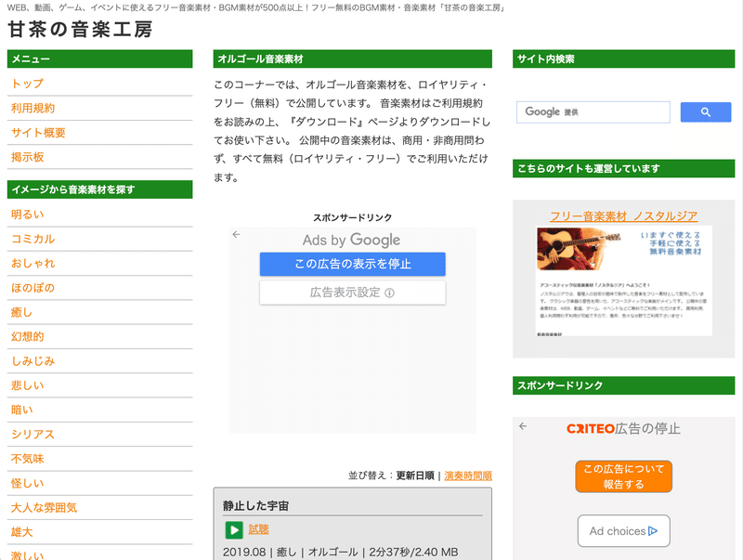The width and height of the screenshot is (743, 560).
Task: Click the Google site search field
Action: [x=593, y=112]
